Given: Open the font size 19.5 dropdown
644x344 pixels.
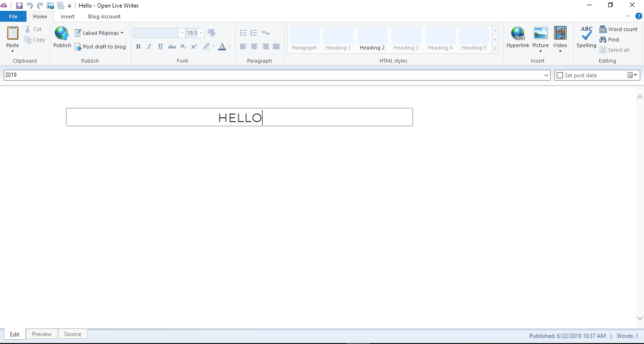Looking at the screenshot, I should [x=201, y=33].
